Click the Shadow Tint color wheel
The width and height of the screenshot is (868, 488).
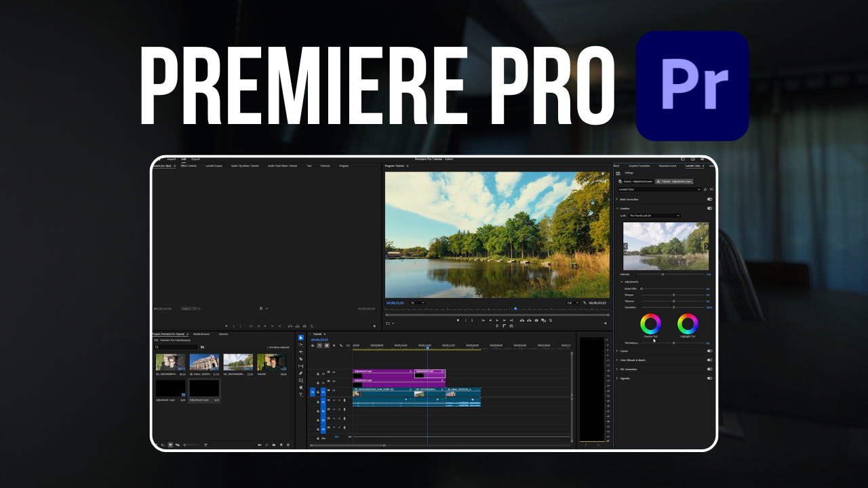pos(650,323)
